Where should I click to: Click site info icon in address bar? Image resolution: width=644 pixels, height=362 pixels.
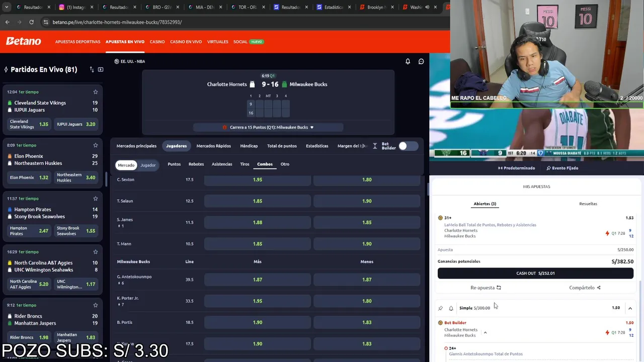pos(46,22)
